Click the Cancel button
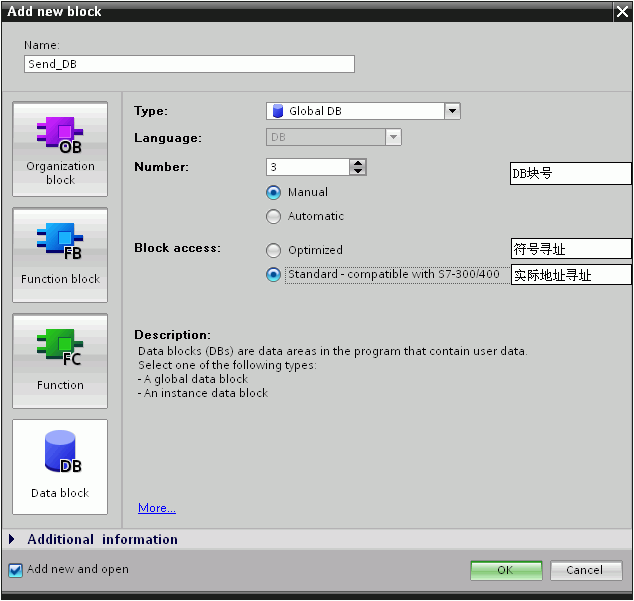 (586, 570)
